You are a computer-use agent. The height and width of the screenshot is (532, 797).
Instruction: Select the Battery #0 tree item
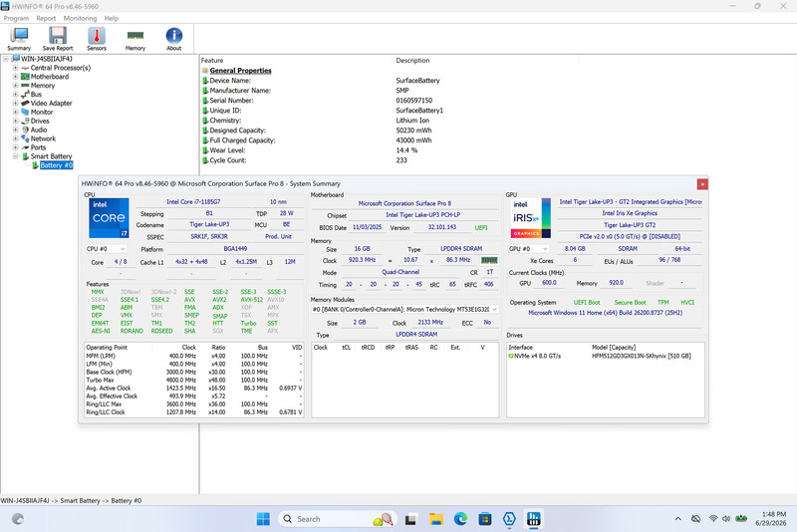pyautogui.click(x=57, y=165)
